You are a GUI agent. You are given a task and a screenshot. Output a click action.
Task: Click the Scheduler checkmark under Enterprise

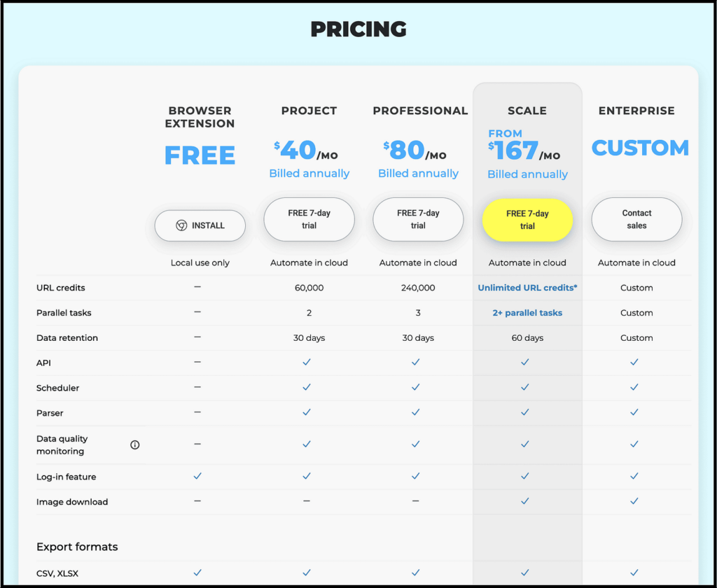pyautogui.click(x=634, y=388)
